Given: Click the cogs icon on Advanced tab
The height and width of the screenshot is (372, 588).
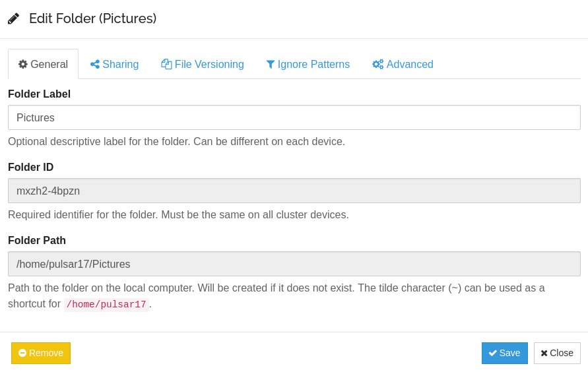Looking at the screenshot, I should [377, 64].
